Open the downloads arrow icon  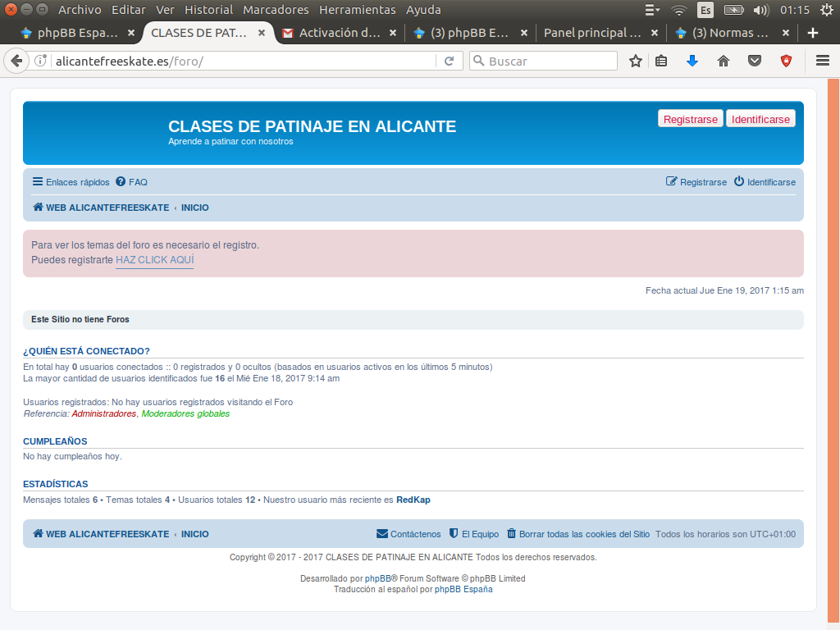coord(692,62)
